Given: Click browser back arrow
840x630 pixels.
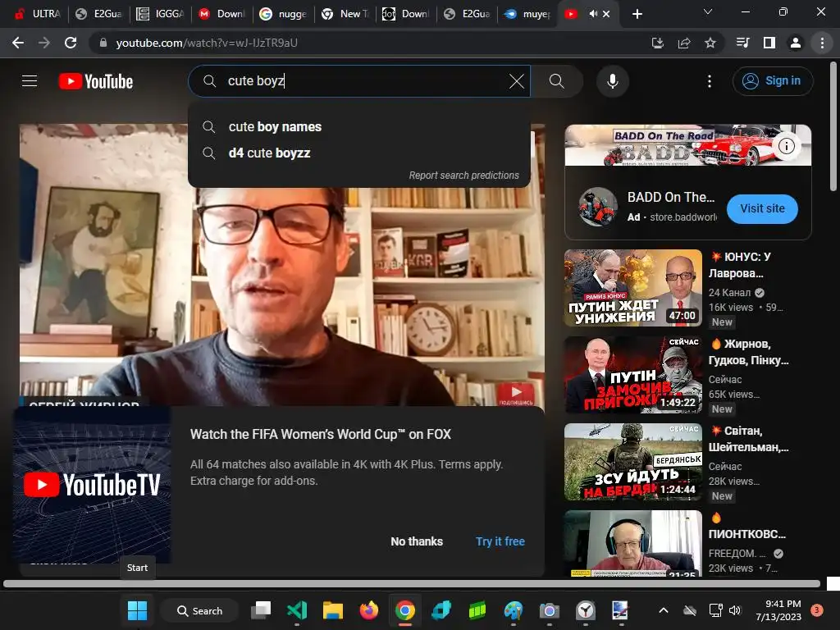Looking at the screenshot, I should 18,43.
